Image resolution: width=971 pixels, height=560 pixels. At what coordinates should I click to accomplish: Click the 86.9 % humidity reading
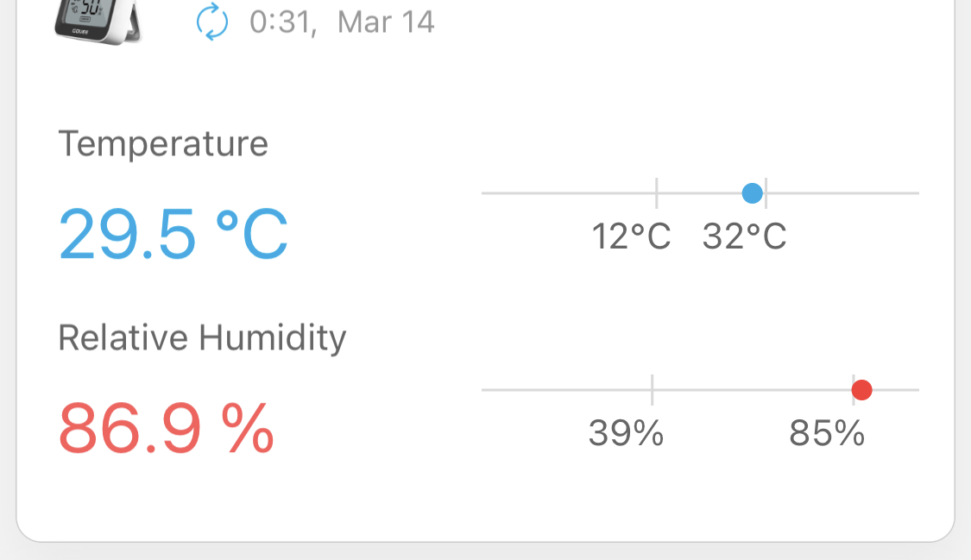coord(166,429)
